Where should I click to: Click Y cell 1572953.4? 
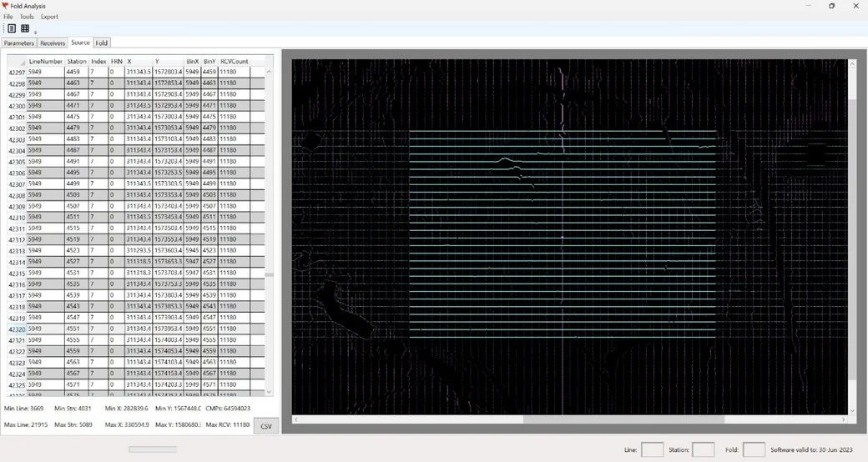click(169, 105)
